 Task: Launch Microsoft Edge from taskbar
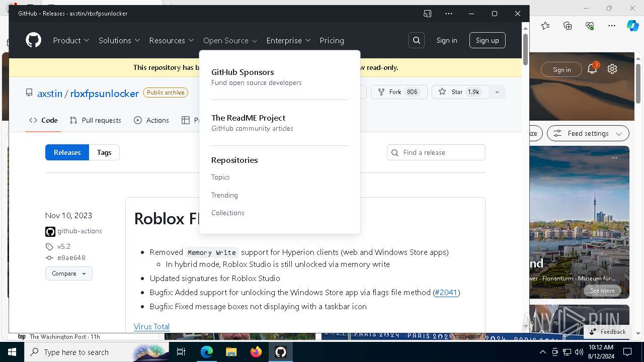(x=207, y=352)
